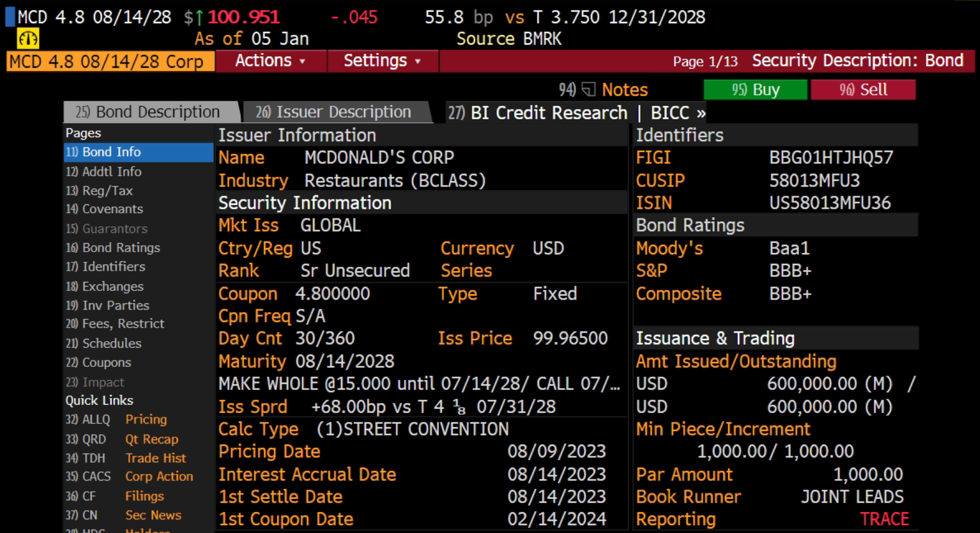Click the Min Piece/Increment 1,000.00/ 1,000.00 value

point(775,451)
